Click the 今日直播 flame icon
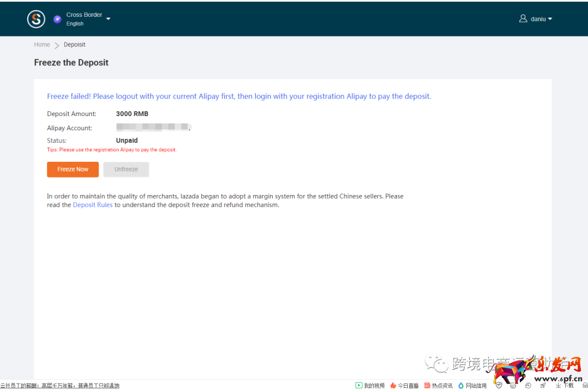Viewport: 588px width, 390px height. 393,385
